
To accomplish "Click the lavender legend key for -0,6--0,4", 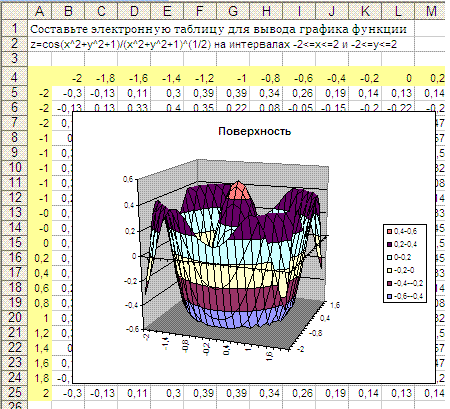I will pos(390,296).
